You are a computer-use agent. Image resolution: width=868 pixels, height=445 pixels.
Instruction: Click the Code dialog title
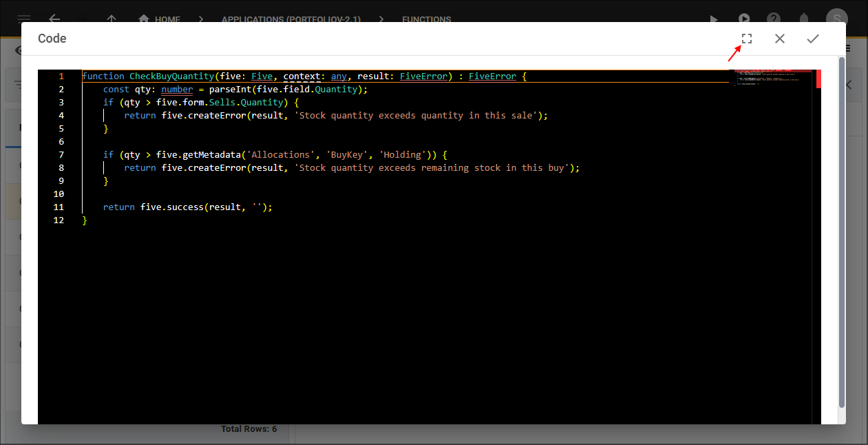pos(52,39)
